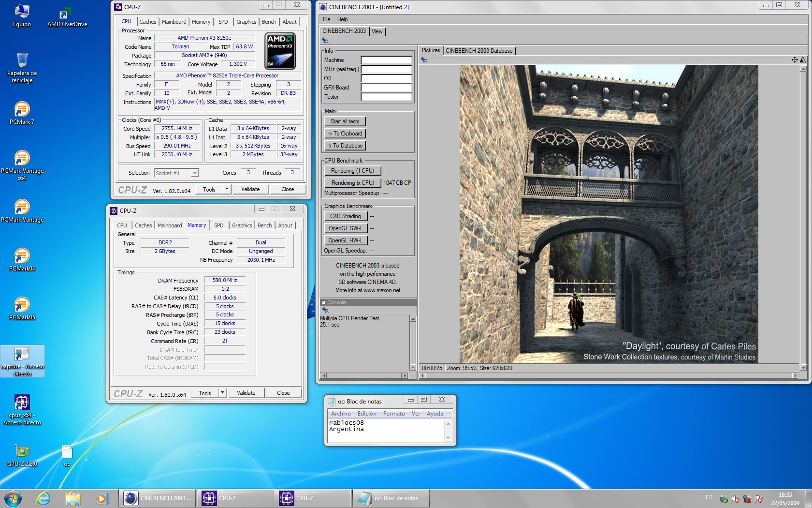812x508 pixels.
Task: Run OpenGL SW-L benchmark
Action: tap(346, 228)
